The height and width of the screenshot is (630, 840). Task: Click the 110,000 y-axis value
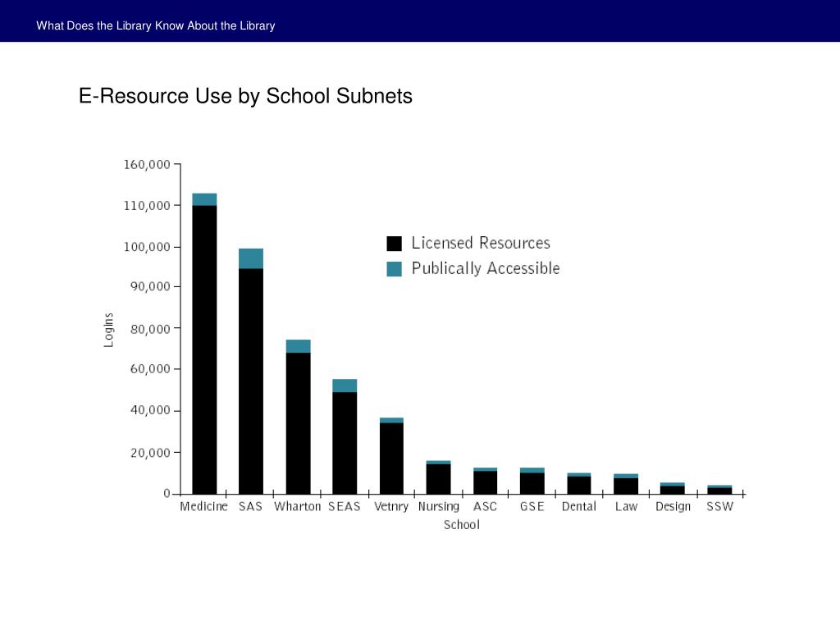click(147, 206)
